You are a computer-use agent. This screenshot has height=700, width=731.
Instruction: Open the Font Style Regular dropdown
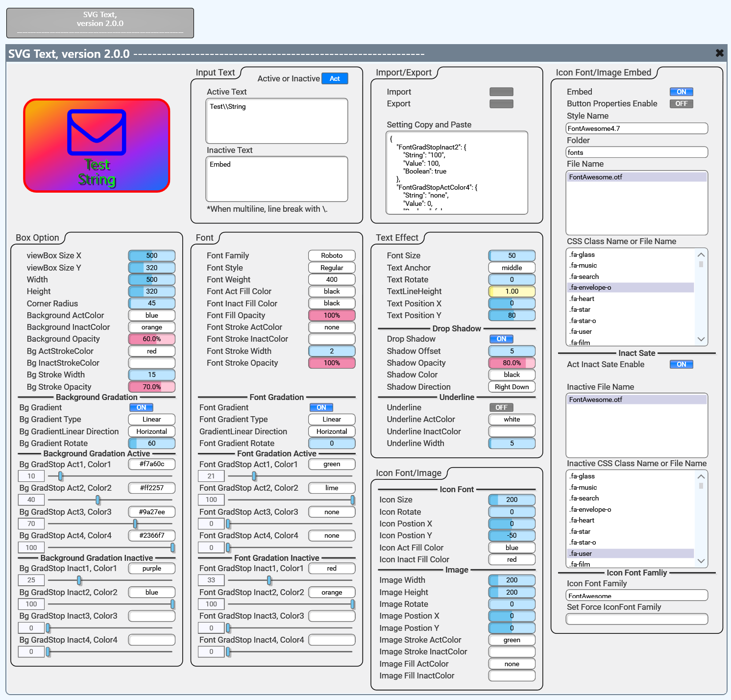tap(332, 268)
